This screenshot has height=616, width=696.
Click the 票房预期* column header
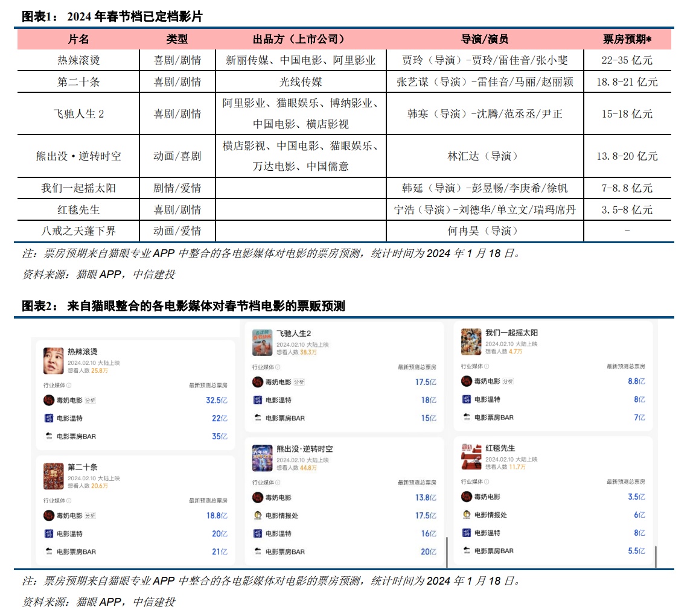coord(627,39)
